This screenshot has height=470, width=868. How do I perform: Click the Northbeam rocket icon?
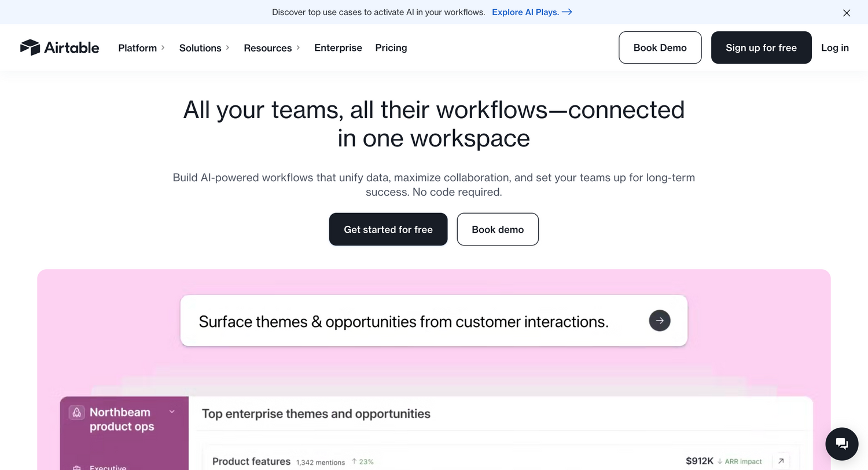pos(76,412)
